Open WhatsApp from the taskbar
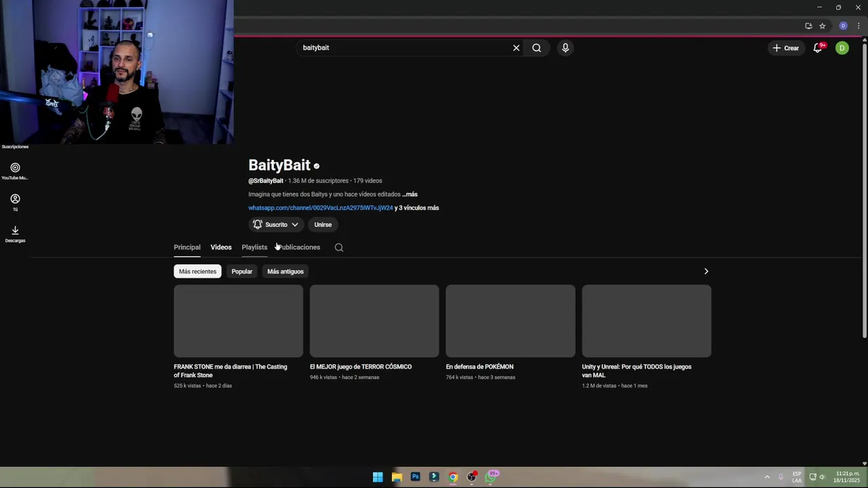The width and height of the screenshot is (868, 488). pos(491,477)
